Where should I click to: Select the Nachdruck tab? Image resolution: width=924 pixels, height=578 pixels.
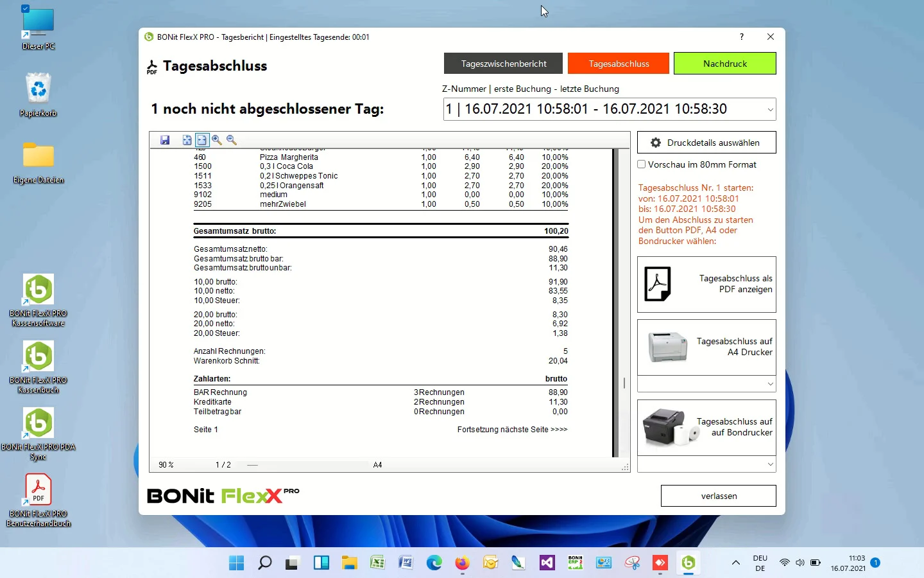click(724, 64)
